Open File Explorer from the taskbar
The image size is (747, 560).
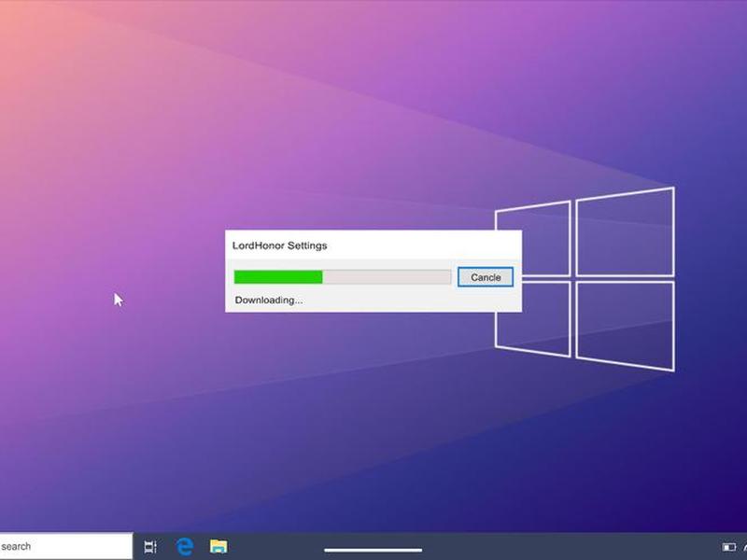218,546
